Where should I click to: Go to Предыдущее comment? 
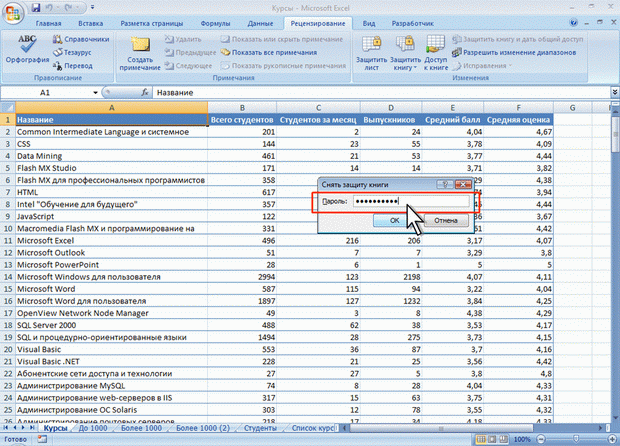click(x=191, y=52)
